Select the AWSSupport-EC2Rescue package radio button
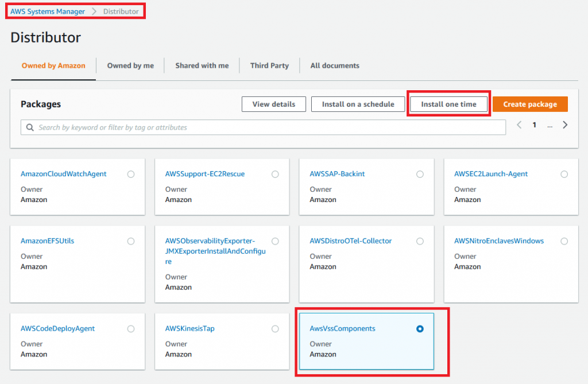This screenshot has width=588, height=384. tap(275, 174)
